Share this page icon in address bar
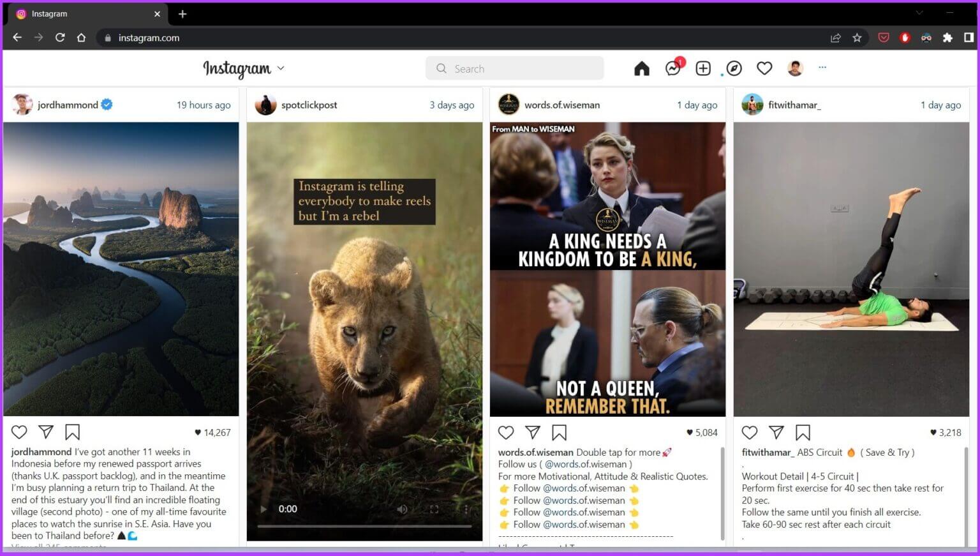Image resolution: width=980 pixels, height=556 pixels. pyautogui.click(x=836, y=38)
